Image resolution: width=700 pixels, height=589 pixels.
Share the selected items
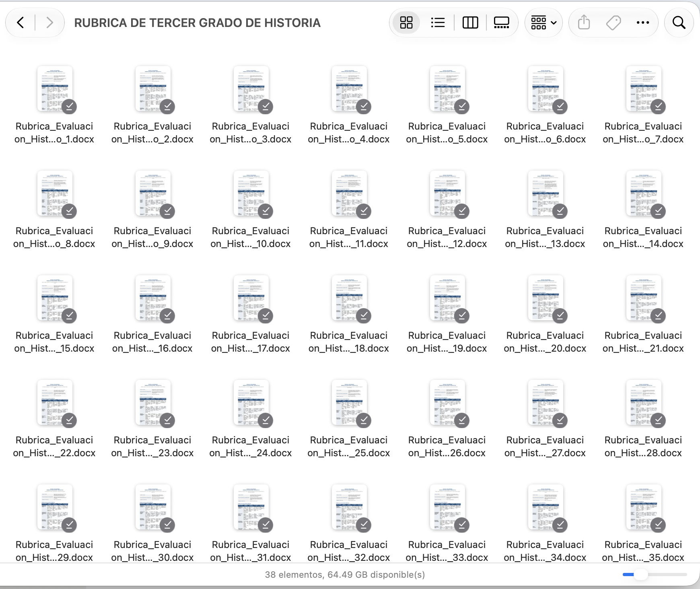[584, 23]
